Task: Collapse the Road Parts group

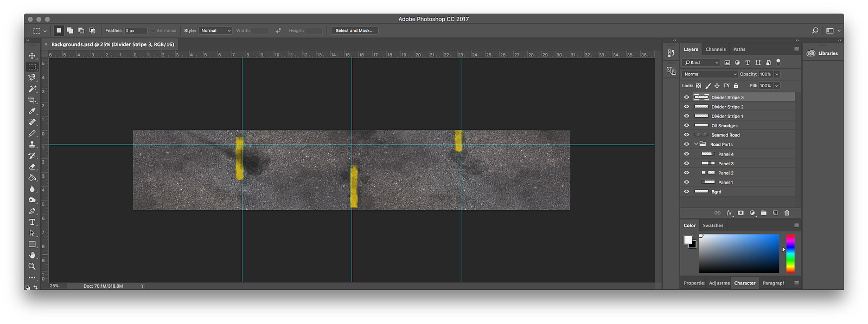Action: [696, 144]
